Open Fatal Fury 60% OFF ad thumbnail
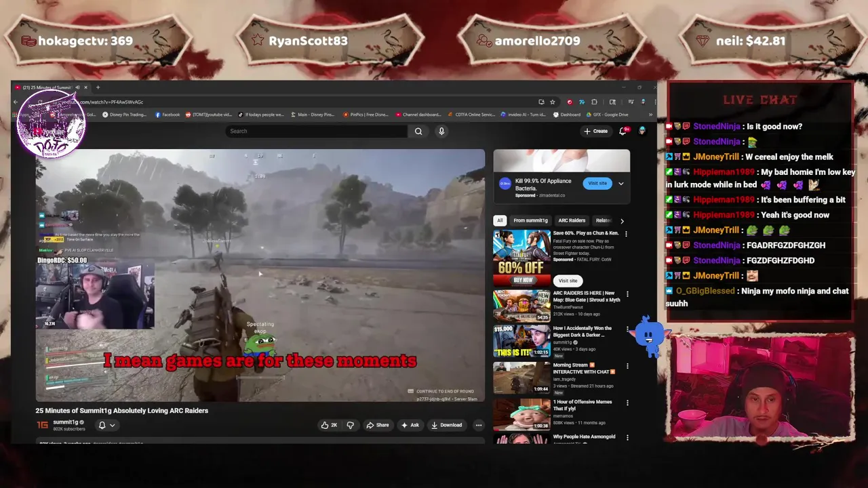This screenshot has width=868, height=488. [x=521, y=258]
